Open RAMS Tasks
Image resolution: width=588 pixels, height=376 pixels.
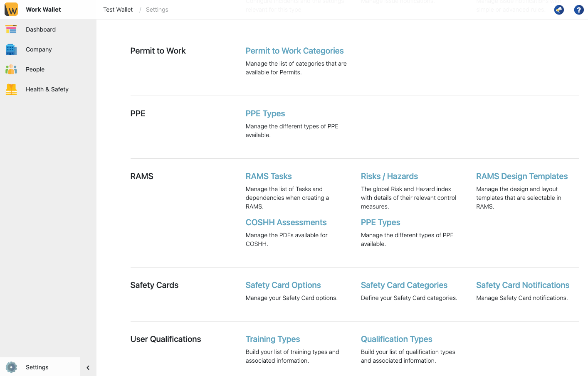coord(268,176)
